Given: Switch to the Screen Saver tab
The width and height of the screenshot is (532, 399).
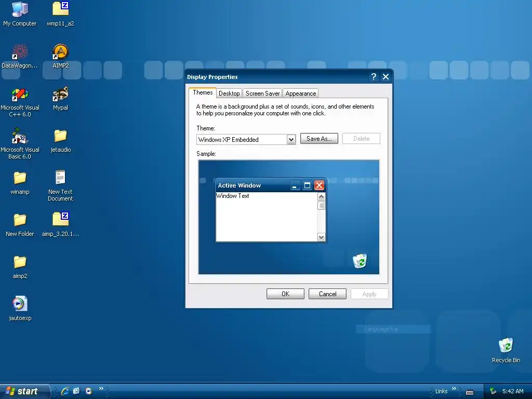Looking at the screenshot, I should point(262,94).
